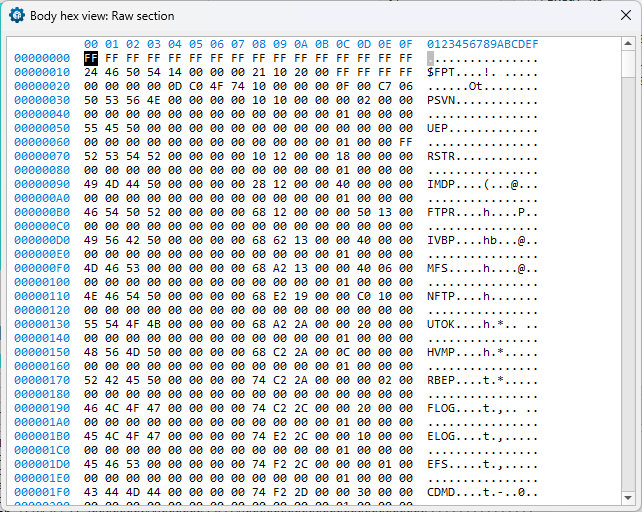Click offset address 00000050
This screenshot has width=642, height=512.
pos(42,128)
